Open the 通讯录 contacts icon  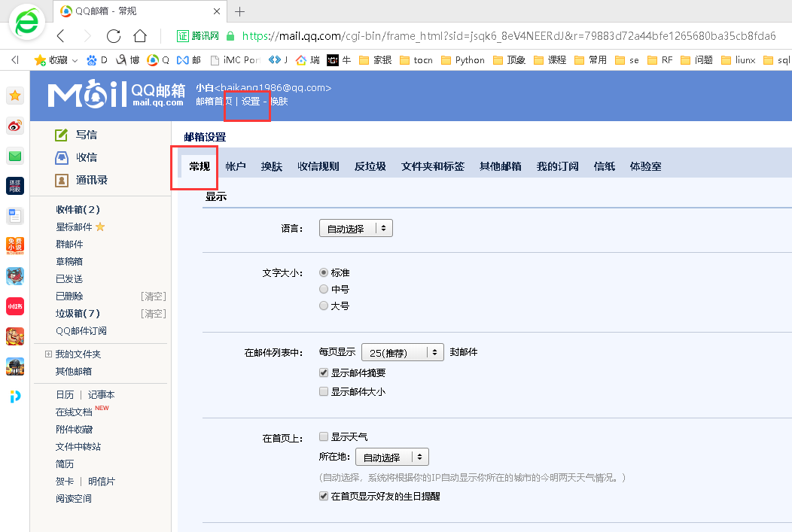click(61, 180)
